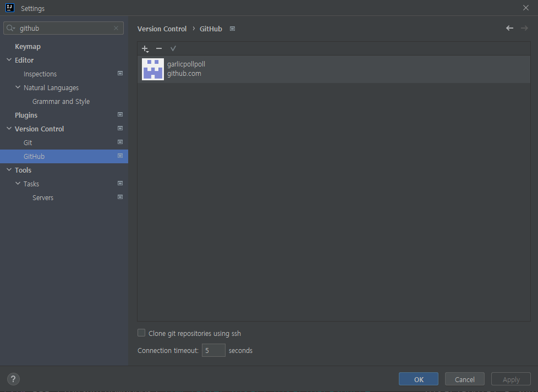
Task: Remove the selected GitHub account
Action: pyautogui.click(x=159, y=49)
